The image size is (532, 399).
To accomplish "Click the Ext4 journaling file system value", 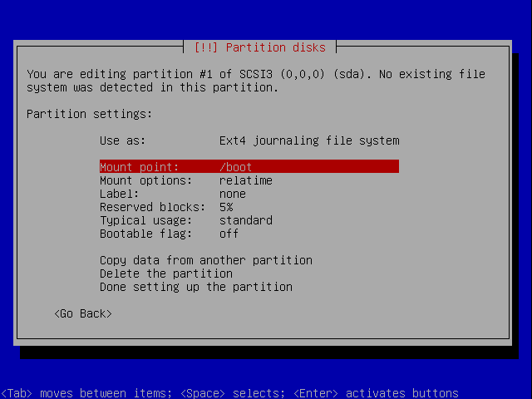I will point(309,140).
